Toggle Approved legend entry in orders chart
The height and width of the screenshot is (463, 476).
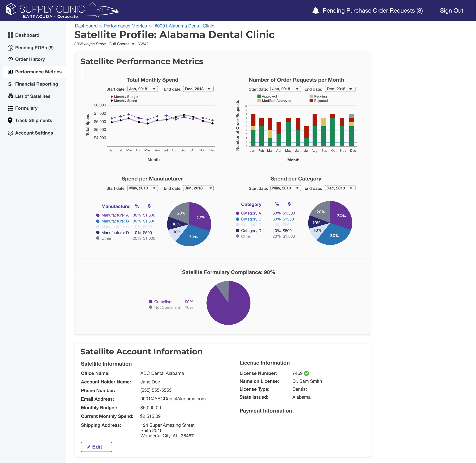pyautogui.click(x=267, y=96)
